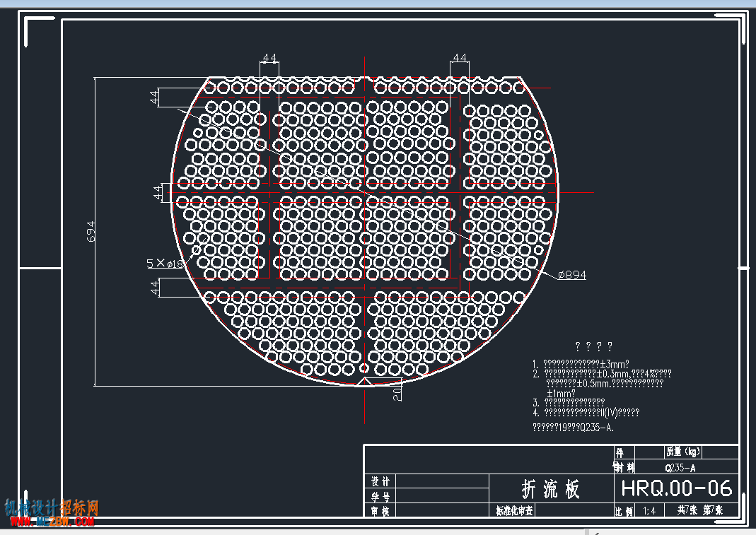Select technical note 1 with ±3mm
Image resolution: width=756 pixels, height=535 pixels.
pyautogui.click(x=581, y=364)
